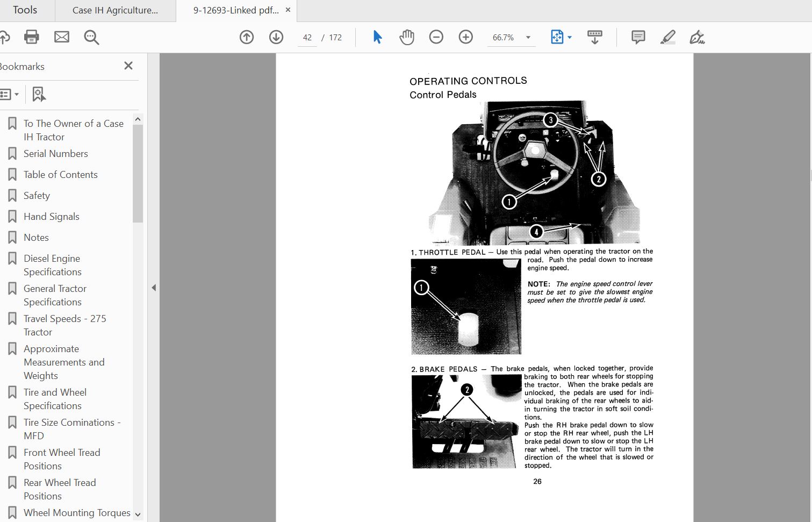Select the 9-12693-Linked pdf tab
The height and width of the screenshot is (522, 812).
(x=236, y=10)
